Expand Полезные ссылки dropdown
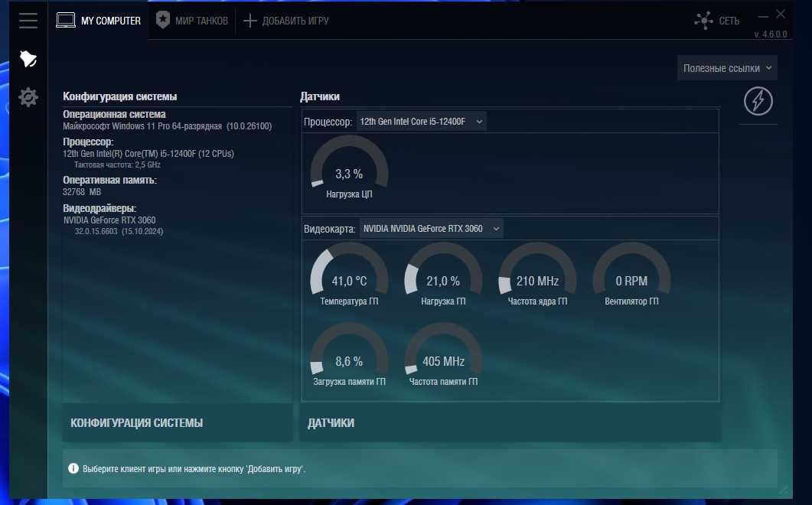The height and width of the screenshot is (505, 812). point(727,68)
